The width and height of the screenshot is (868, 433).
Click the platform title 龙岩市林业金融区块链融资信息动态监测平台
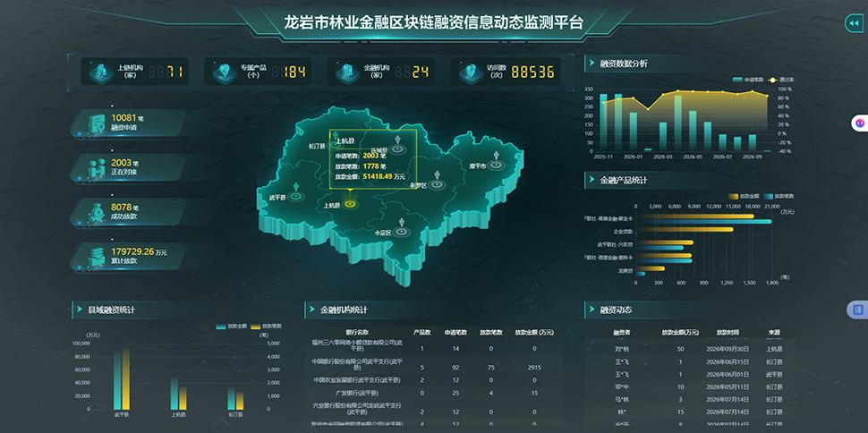(x=433, y=22)
